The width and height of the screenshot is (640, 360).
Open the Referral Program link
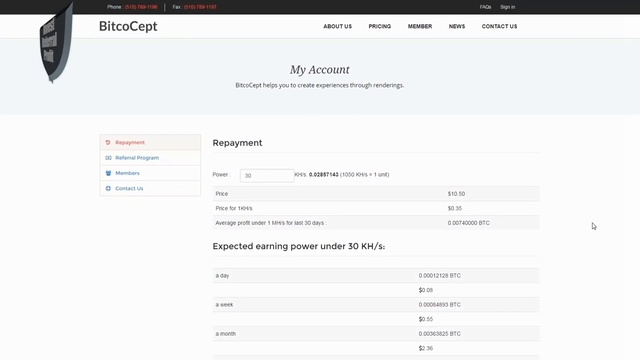tap(137, 158)
